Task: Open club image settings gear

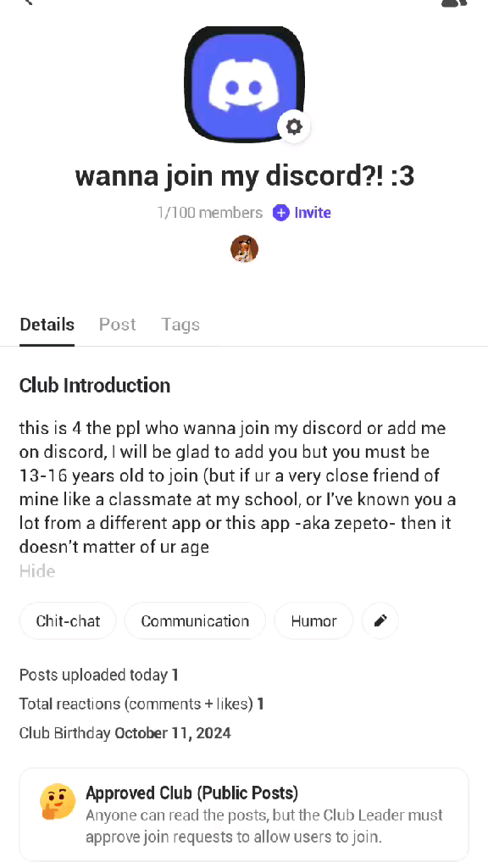Action: [x=294, y=127]
